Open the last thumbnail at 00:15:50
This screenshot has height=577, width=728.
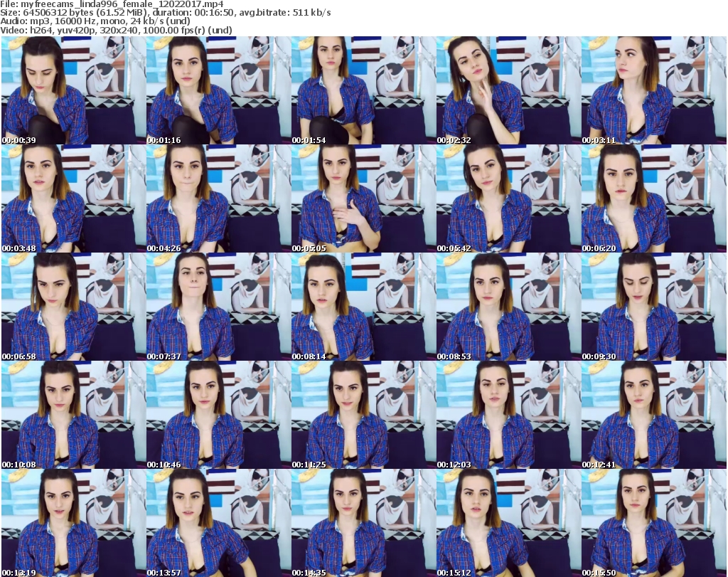pyautogui.click(x=654, y=523)
